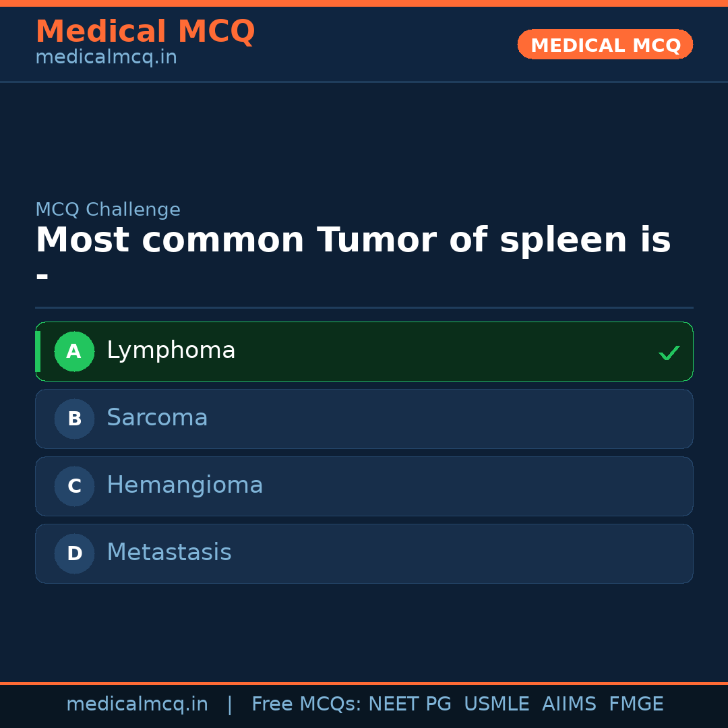Screen dimensions: 728x728
Task: Open medicalmcq.in link under the header title
Action: click(106, 57)
